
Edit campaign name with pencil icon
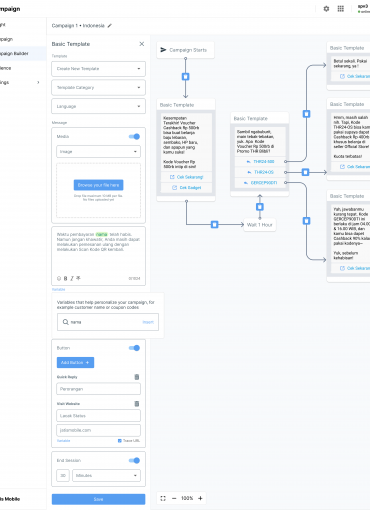tap(109, 26)
